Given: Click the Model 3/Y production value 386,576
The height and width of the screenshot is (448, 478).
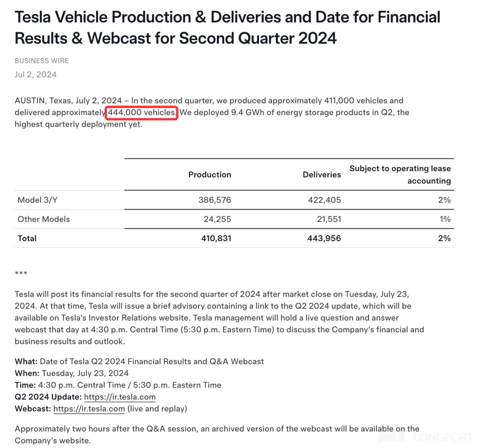Looking at the screenshot, I should coord(215,200).
